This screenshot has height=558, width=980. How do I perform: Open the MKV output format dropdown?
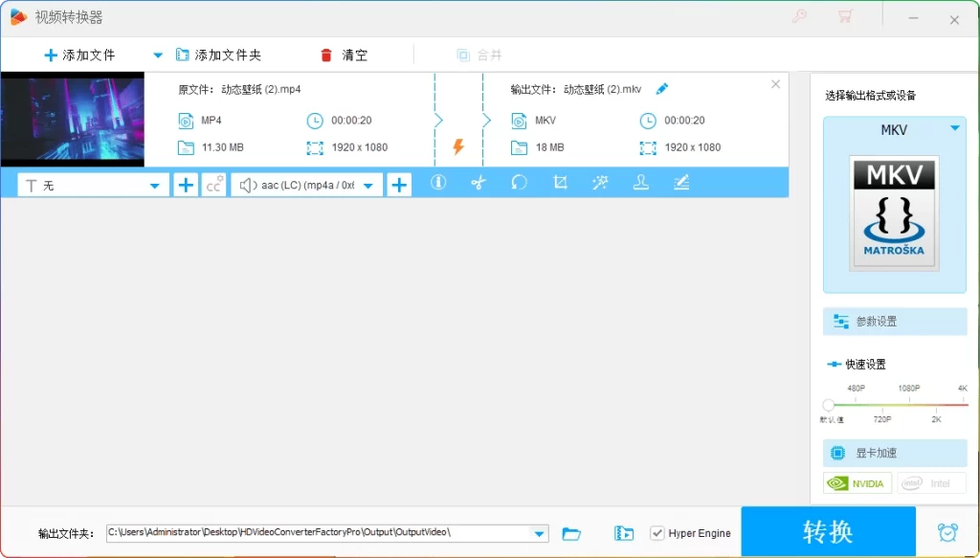click(x=953, y=129)
